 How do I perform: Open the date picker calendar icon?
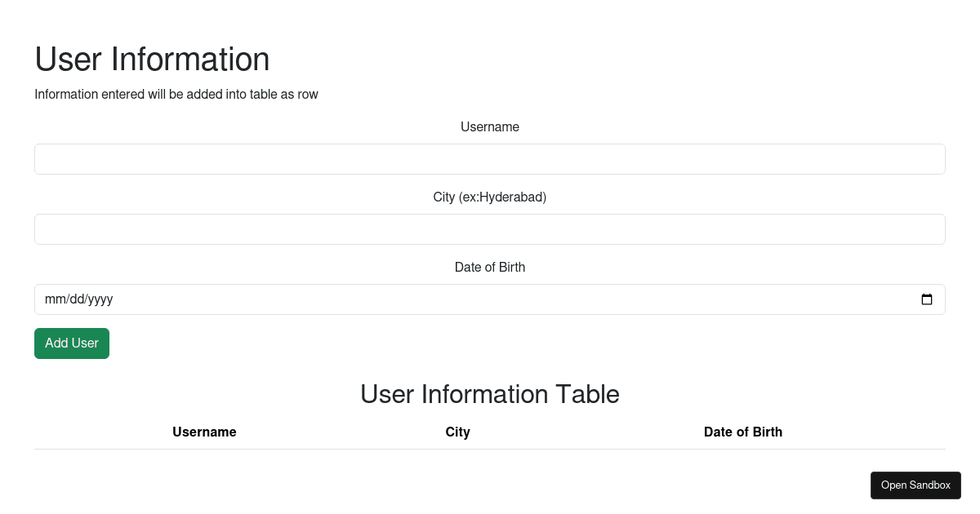926,299
